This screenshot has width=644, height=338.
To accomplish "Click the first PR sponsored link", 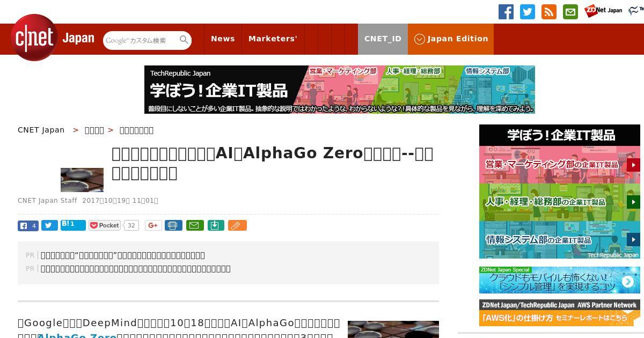I will [123, 255].
